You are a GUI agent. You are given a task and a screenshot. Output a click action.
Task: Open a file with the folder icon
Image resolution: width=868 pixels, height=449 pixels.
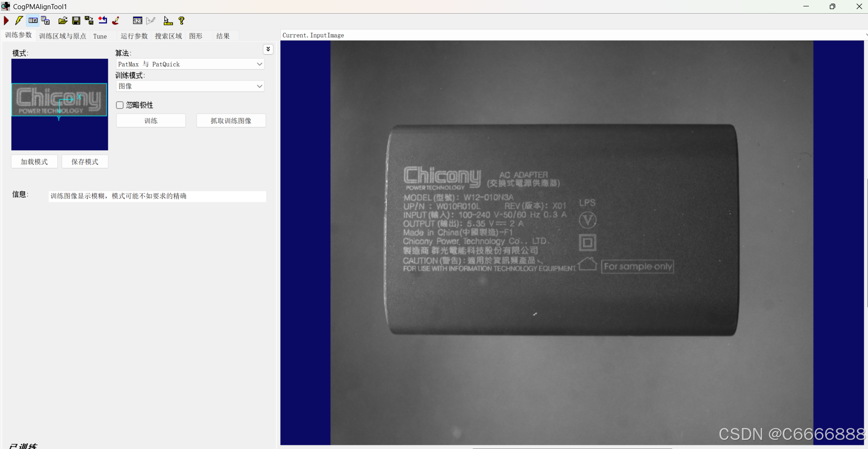(x=63, y=20)
